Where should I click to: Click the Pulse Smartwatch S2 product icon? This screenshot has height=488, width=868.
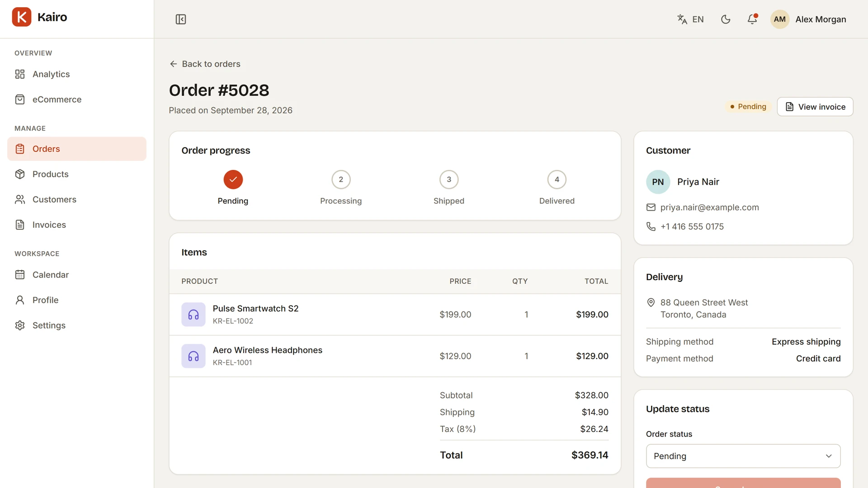(193, 314)
